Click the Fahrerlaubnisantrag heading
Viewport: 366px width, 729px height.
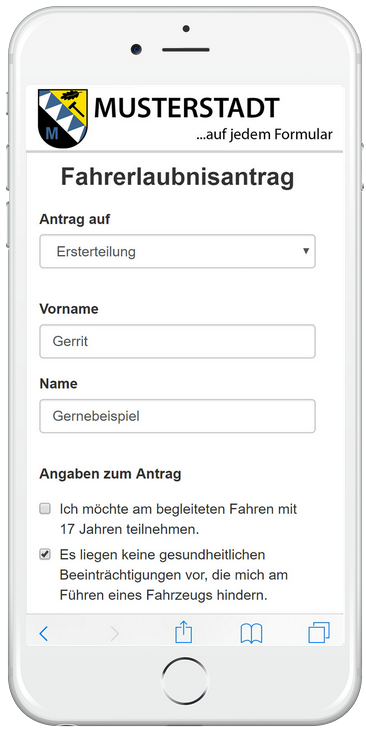pyautogui.click(x=178, y=178)
